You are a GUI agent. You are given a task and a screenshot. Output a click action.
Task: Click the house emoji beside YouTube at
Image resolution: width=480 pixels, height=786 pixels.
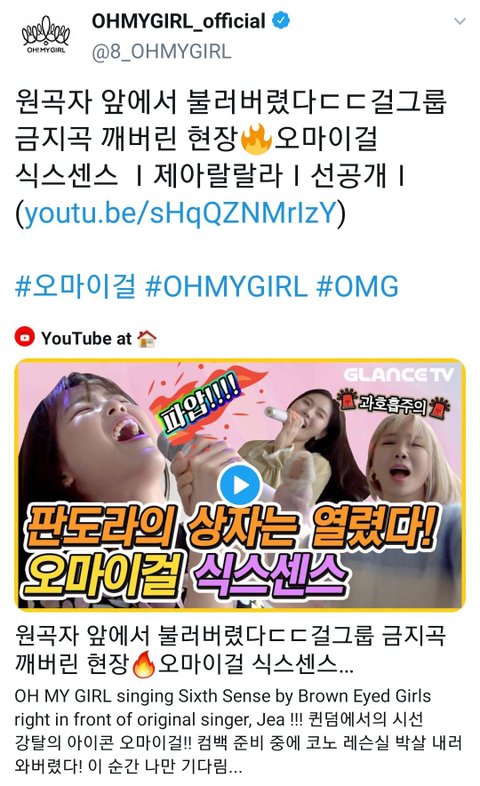click(x=147, y=338)
